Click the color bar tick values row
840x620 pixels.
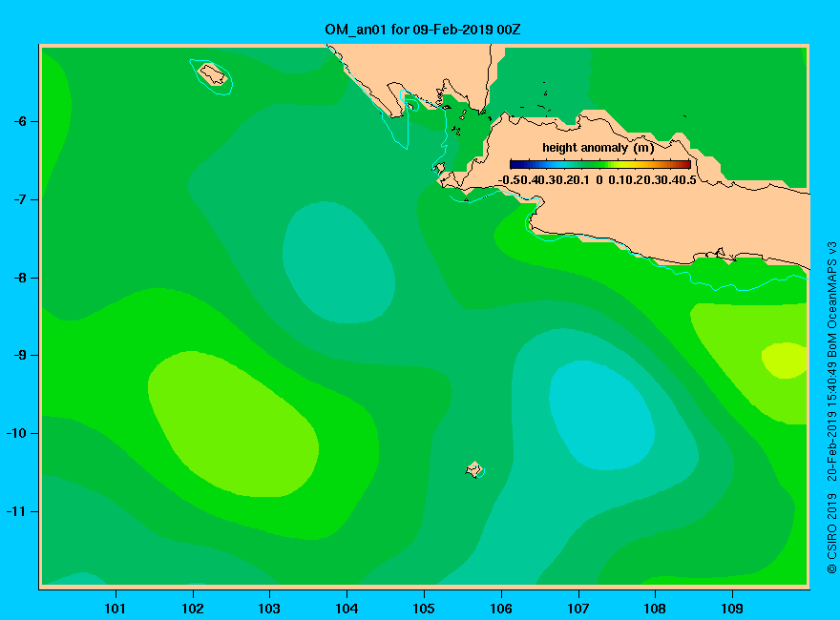point(598,180)
